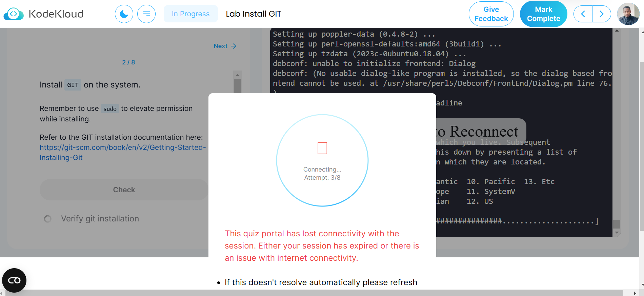Click the 'sudo' code tag

(x=110, y=109)
